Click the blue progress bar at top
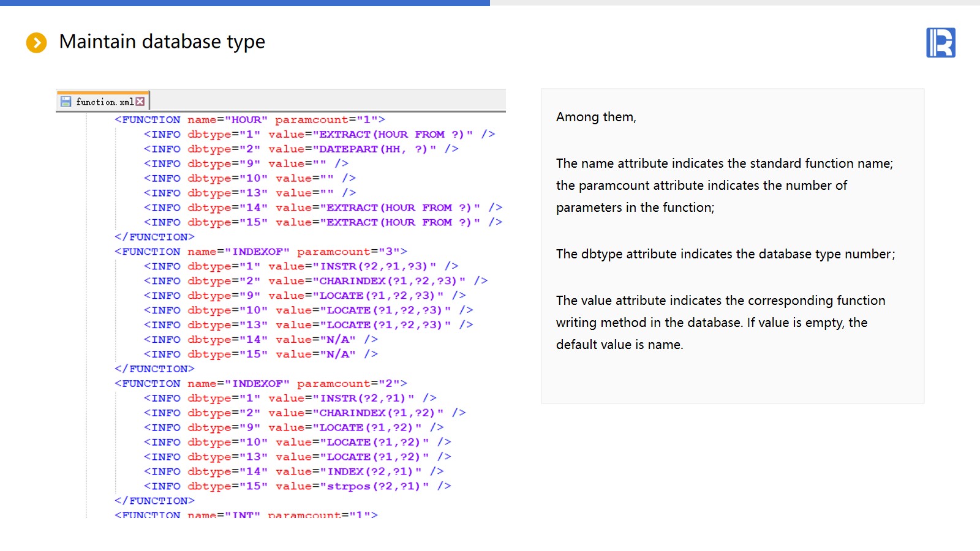Image resolution: width=980 pixels, height=551 pixels. coord(245,3)
